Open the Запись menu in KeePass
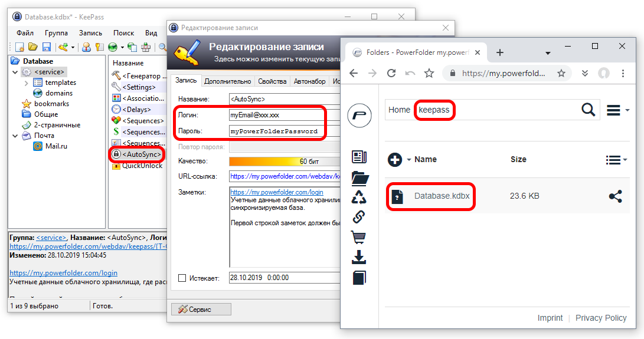The width and height of the screenshot is (644, 339). pyautogui.click(x=90, y=33)
